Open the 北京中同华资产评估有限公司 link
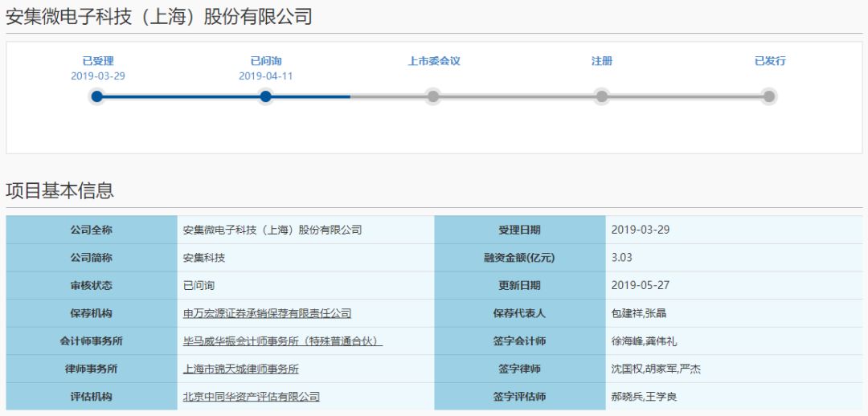 point(252,397)
